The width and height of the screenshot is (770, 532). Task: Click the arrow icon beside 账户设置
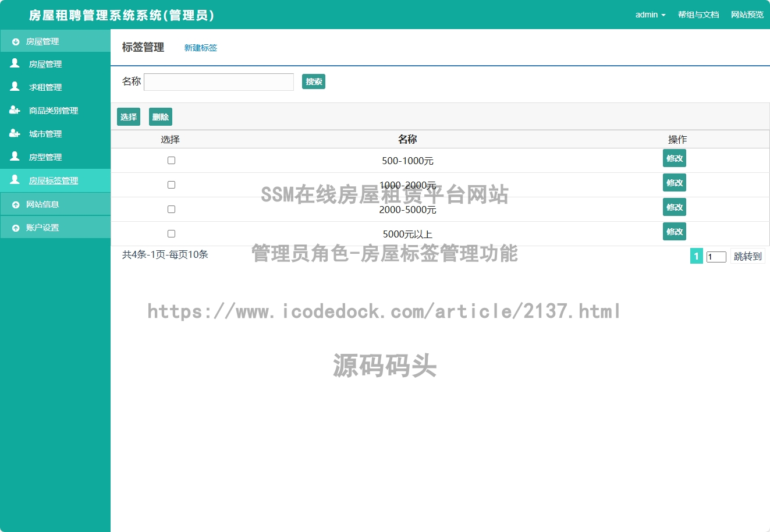tap(16, 228)
